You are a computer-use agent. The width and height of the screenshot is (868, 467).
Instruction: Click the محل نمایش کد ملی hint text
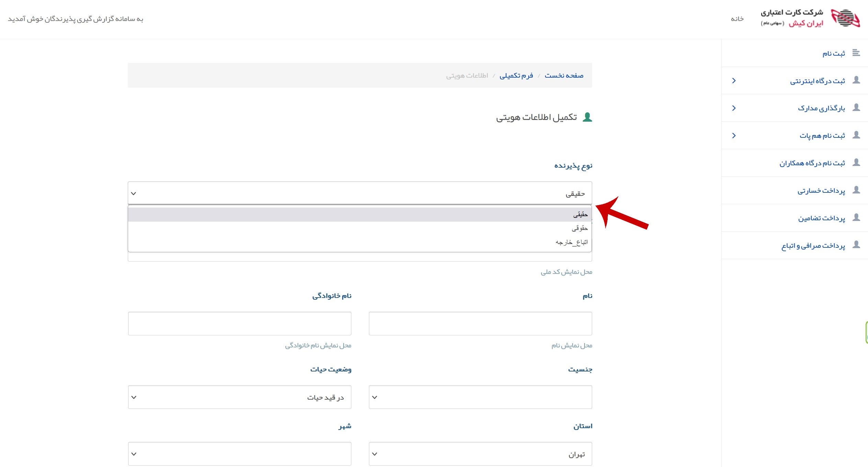pyautogui.click(x=566, y=272)
